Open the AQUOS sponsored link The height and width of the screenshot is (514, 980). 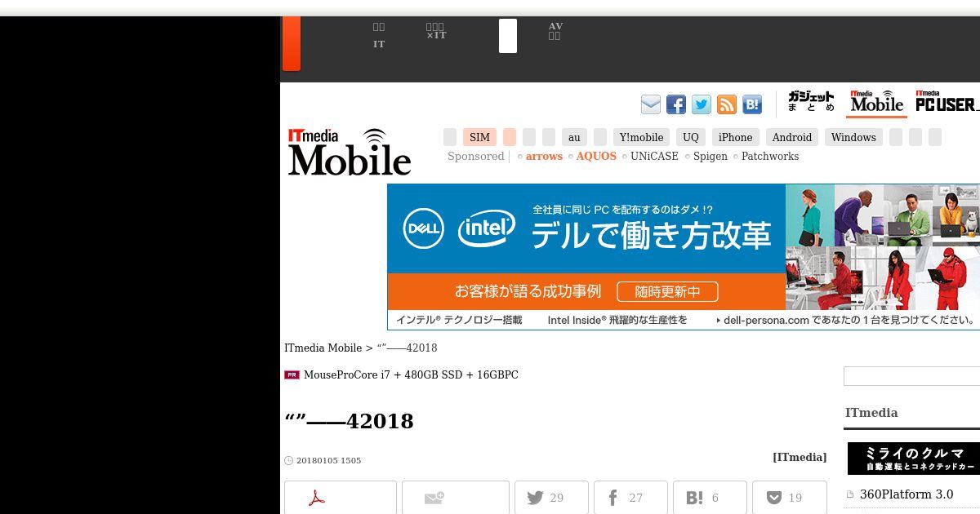point(596,157)
